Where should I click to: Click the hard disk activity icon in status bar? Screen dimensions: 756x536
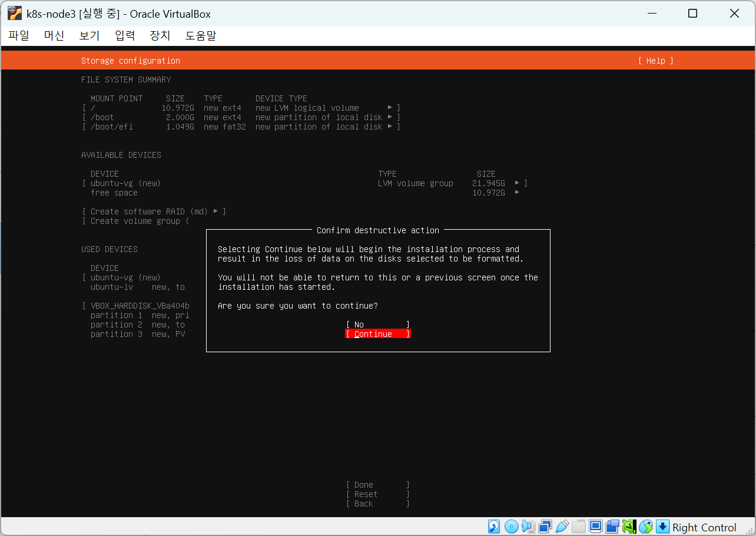click(494, 527)
